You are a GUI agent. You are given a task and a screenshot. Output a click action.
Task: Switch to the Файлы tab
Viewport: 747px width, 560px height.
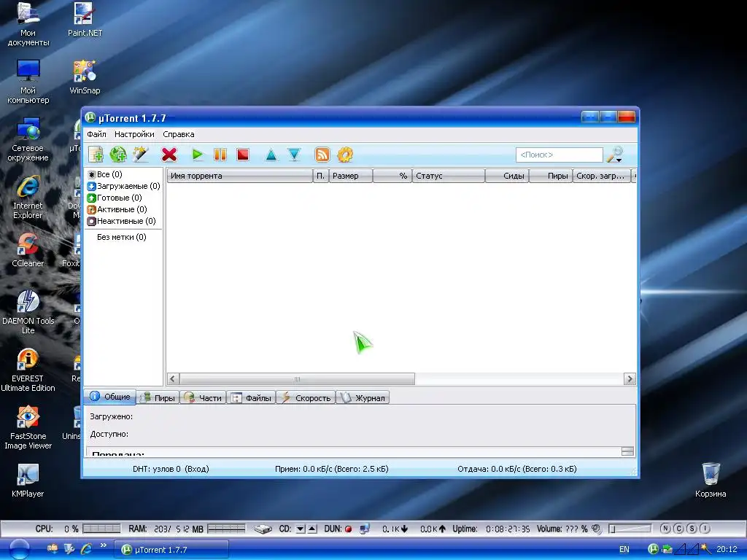251,397
